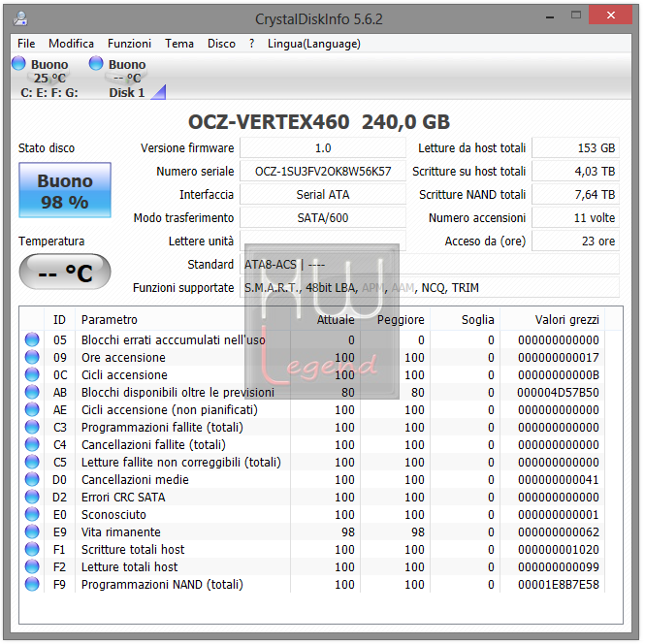Click the Soglia column header
Image resolution: width=645 pixels, height=644 pixels.
466,319
